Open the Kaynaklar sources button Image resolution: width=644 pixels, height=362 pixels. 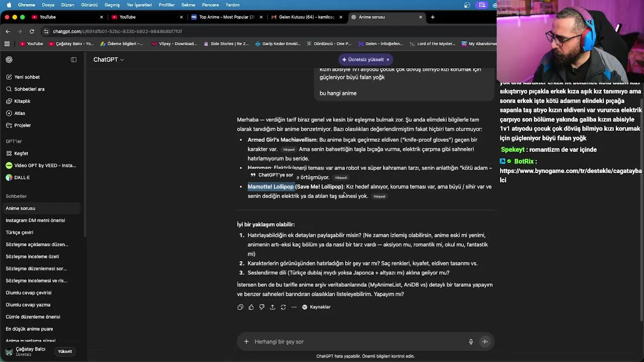(x=316, y=307)
